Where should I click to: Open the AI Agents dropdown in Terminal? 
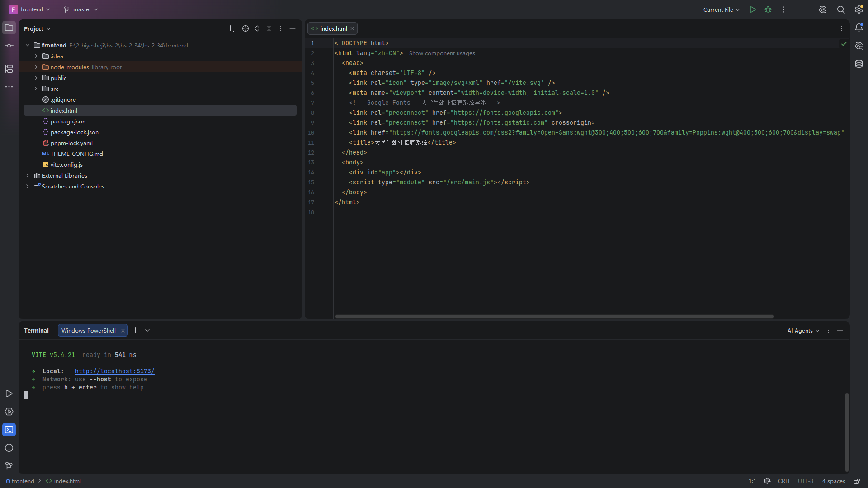tap(803, 331)
